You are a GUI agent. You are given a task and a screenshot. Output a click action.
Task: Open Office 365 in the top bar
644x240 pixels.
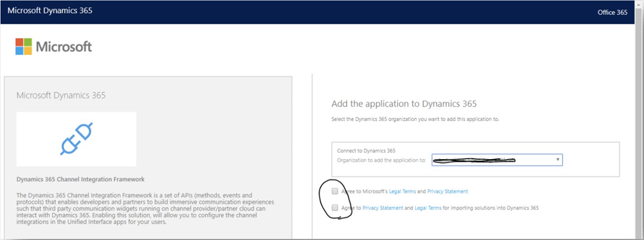click(613, 13)
